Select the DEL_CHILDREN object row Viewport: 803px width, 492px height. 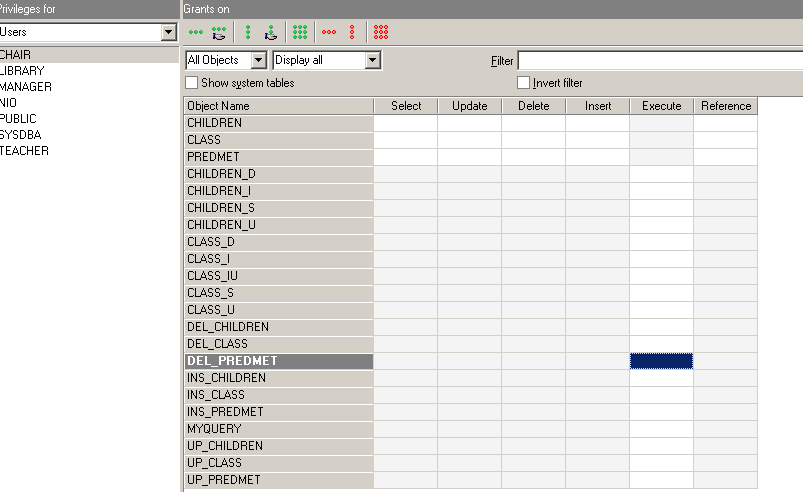point(279,327)
